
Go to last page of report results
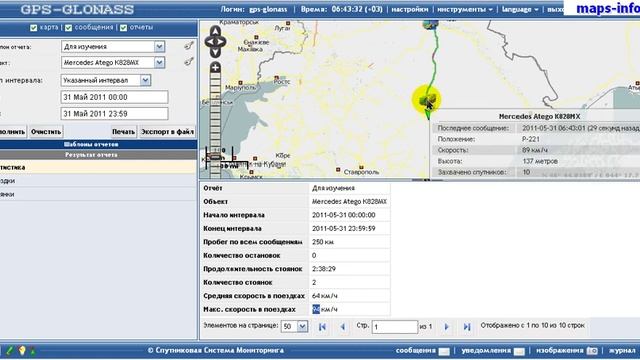tap(467, 327)
